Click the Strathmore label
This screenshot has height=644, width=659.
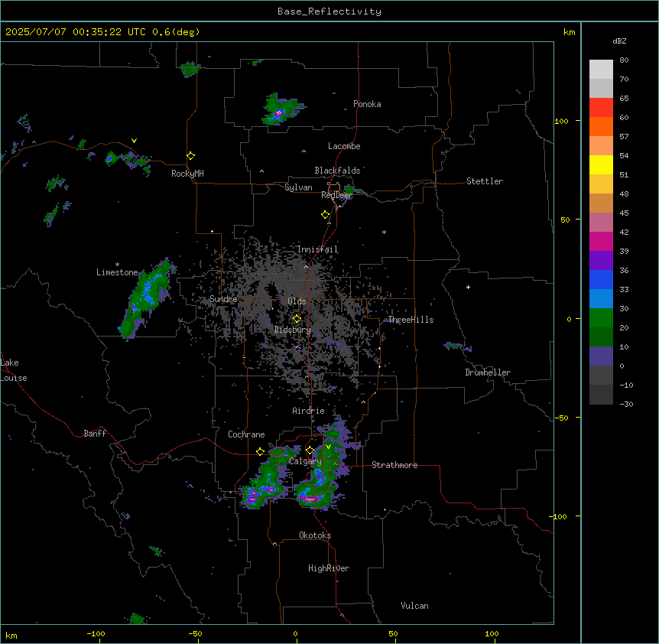[394, 465]
